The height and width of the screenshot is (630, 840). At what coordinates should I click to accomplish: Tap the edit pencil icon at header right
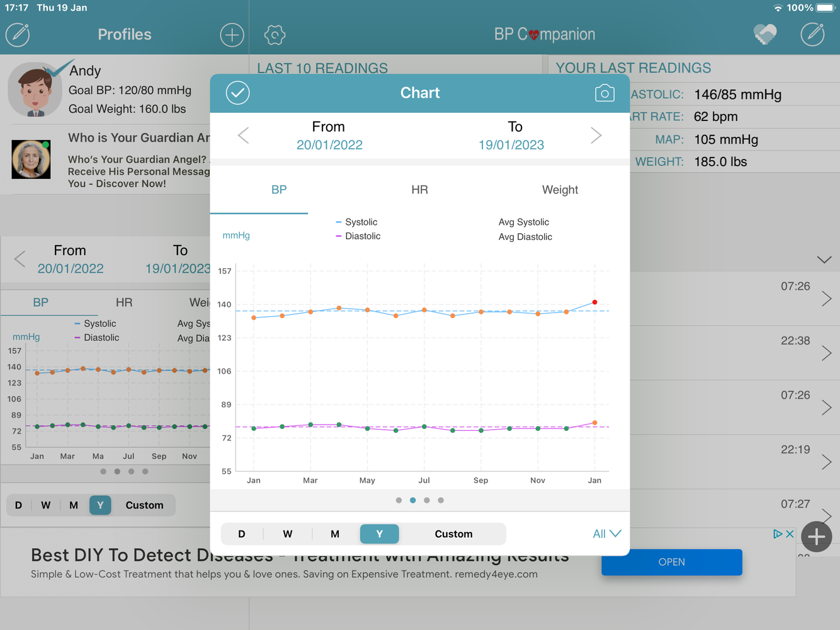coord(812,35)
